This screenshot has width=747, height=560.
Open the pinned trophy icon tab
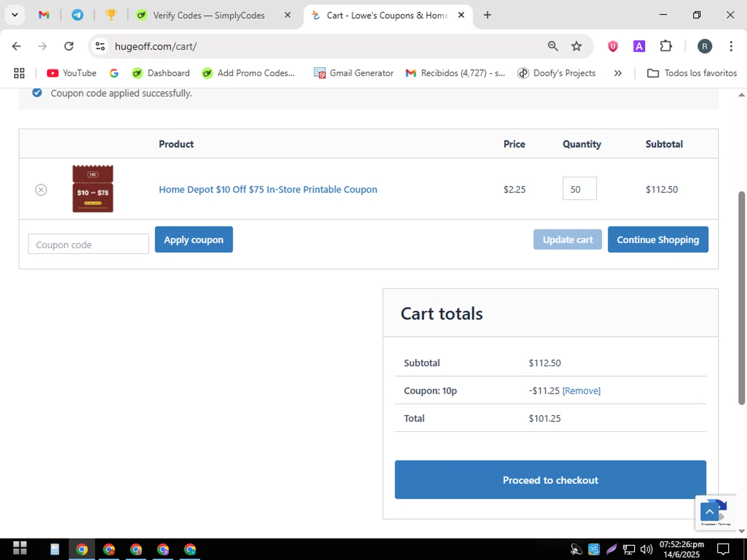pyautogui.click(x=111, y=15)
